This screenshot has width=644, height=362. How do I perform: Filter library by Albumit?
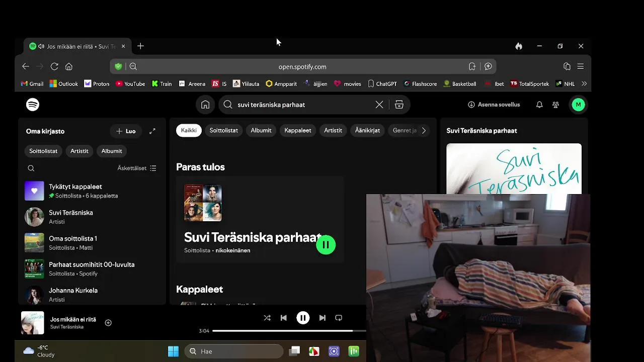coord(112,151)
